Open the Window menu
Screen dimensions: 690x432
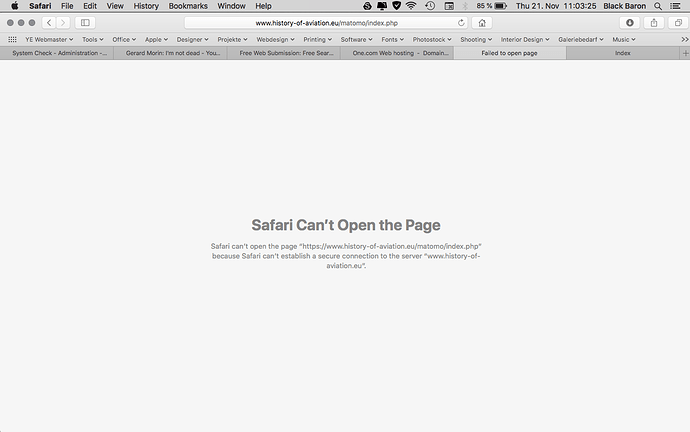pos(231,6)
